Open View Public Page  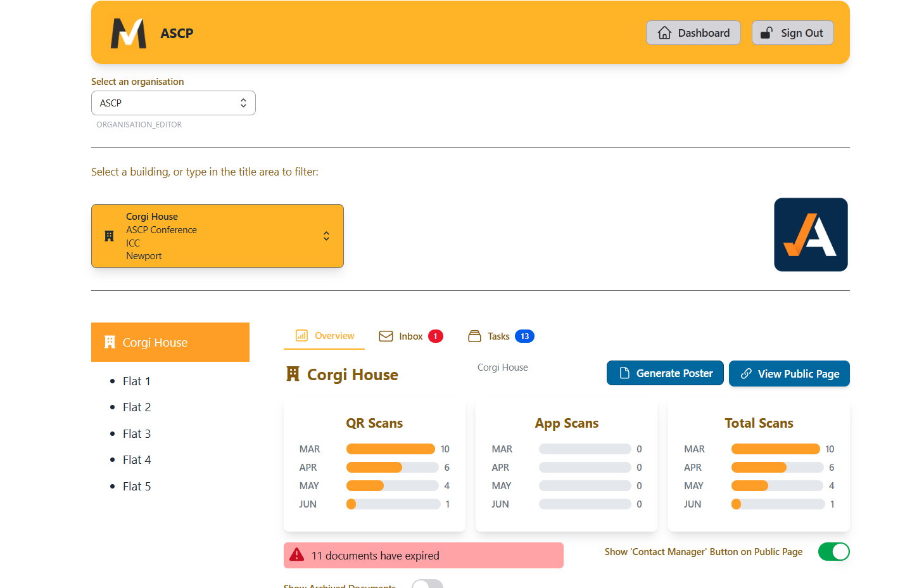(x=789, y=373)
